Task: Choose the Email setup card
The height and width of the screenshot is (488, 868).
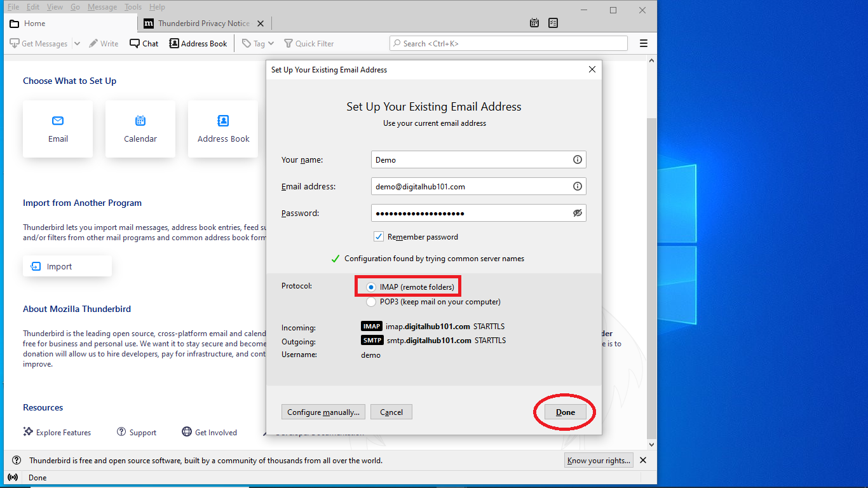Action: (58, 129)
